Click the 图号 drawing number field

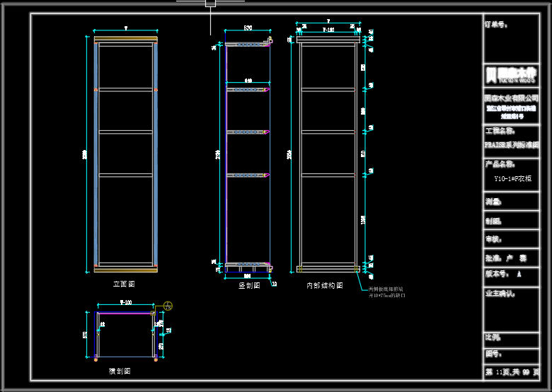point(511,356)
